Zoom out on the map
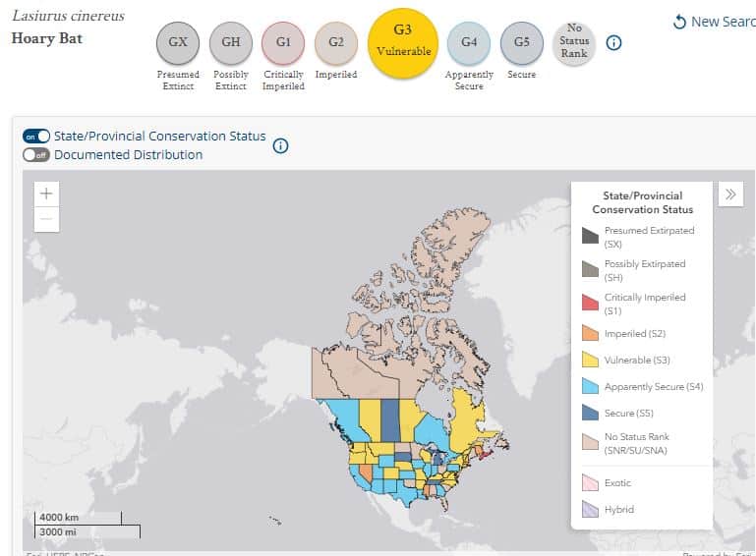This screenshot has height=556, width=756. [x=46, y=219]
